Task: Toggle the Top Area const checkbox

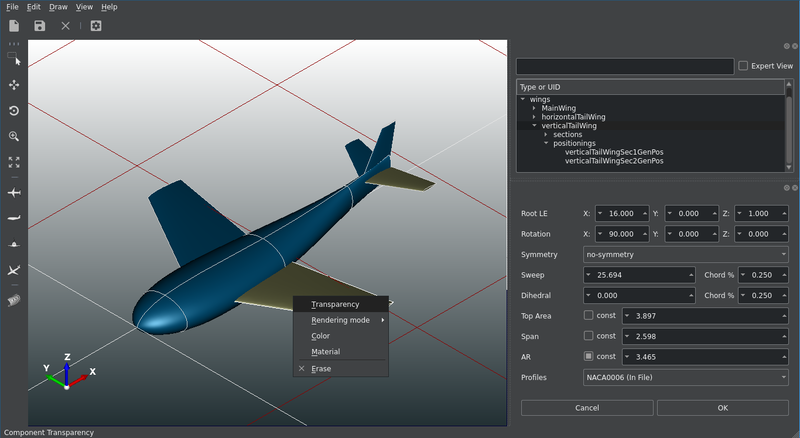Action: pyautogui.click(x=589, y=316)
